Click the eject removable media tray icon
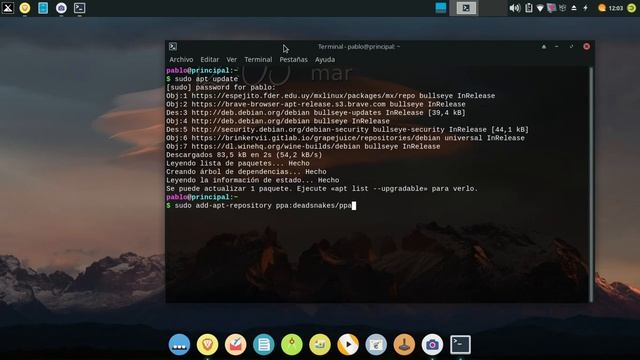The height and width of the screenshot is (360, 640). (x=574, y=8)
